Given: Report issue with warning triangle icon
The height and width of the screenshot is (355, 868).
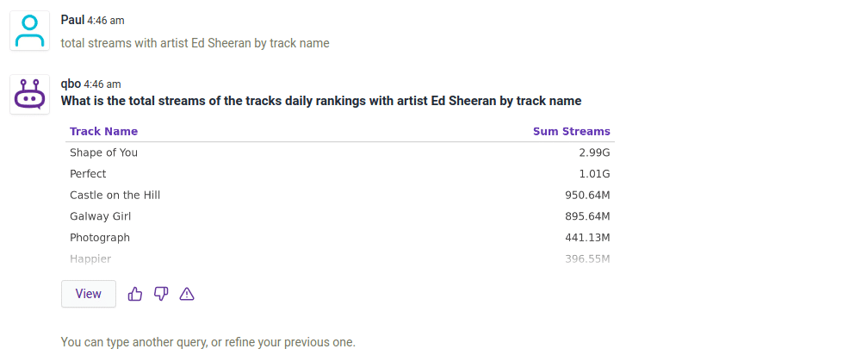Looking at the screenshot, I should (187, 294).
